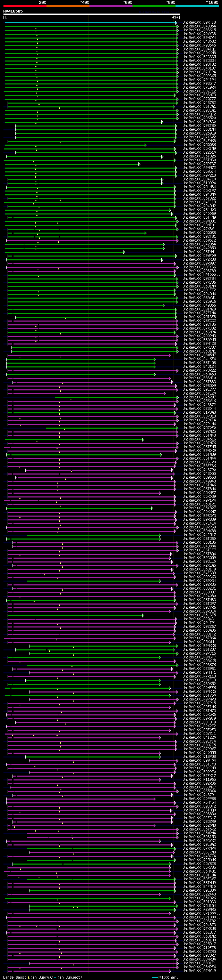The height and width of the screenshot is (980, 222).
Task: Click the red 20% identity legend segment
Action: (25, 6)
